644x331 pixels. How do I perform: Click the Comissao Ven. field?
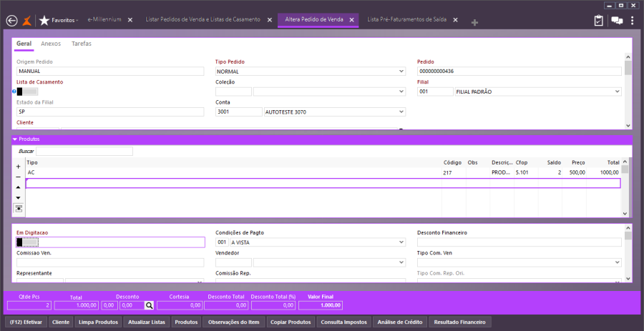110,262
